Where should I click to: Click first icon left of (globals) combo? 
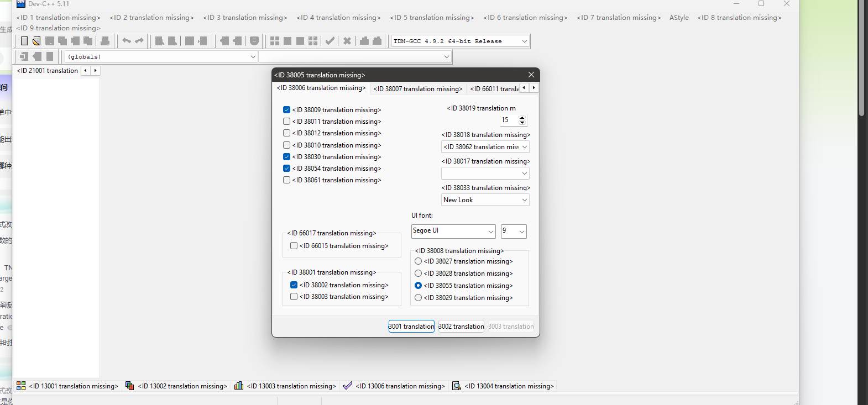point(24,56)
